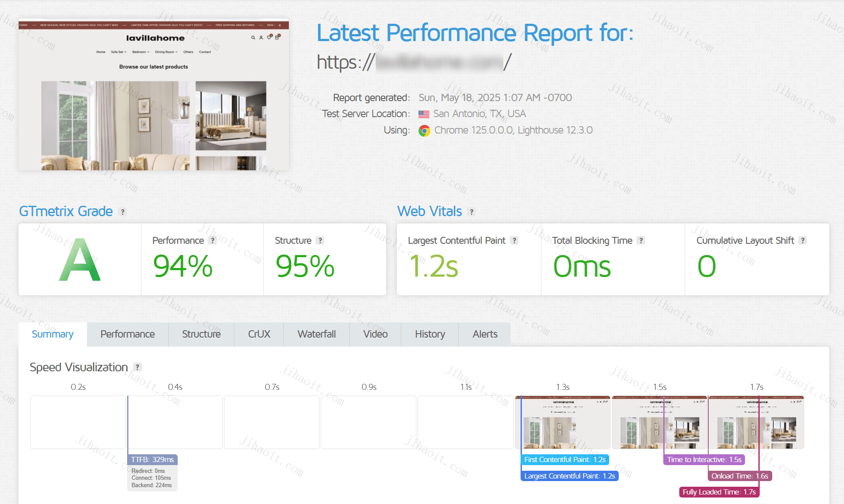Screen dimensions: 844x504
Task: Click the 1.5s filmstrip frame
Action: coord(659,422)
